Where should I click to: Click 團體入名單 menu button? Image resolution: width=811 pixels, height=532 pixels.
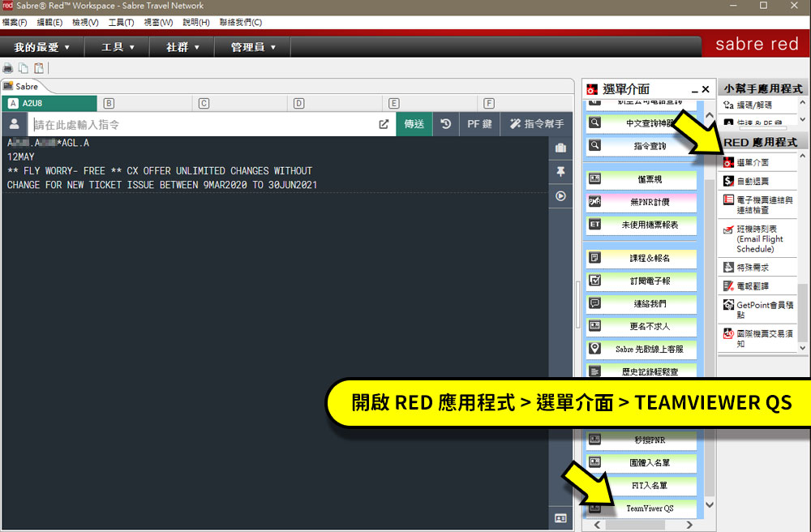(x=642, y=463)
